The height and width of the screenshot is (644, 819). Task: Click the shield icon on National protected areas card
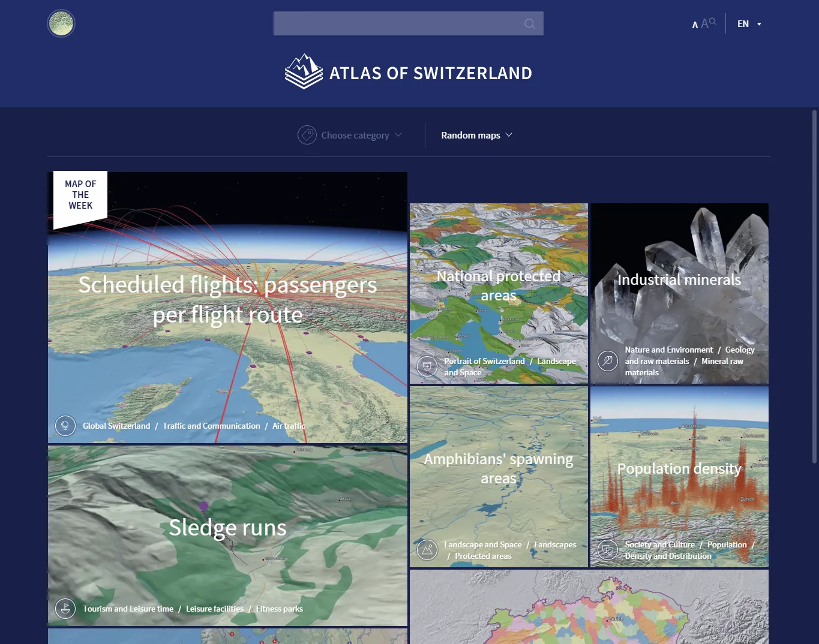(427, 366)
